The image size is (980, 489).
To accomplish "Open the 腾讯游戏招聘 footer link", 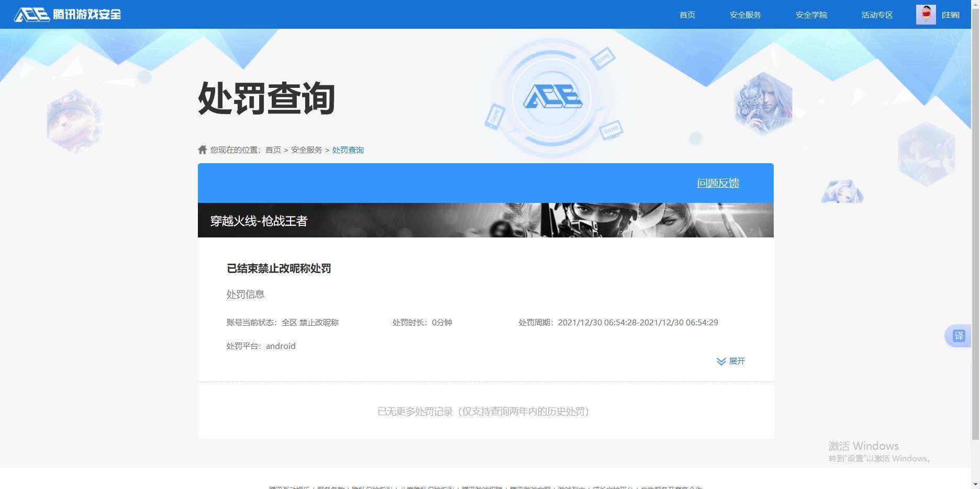I will (482, 486).
